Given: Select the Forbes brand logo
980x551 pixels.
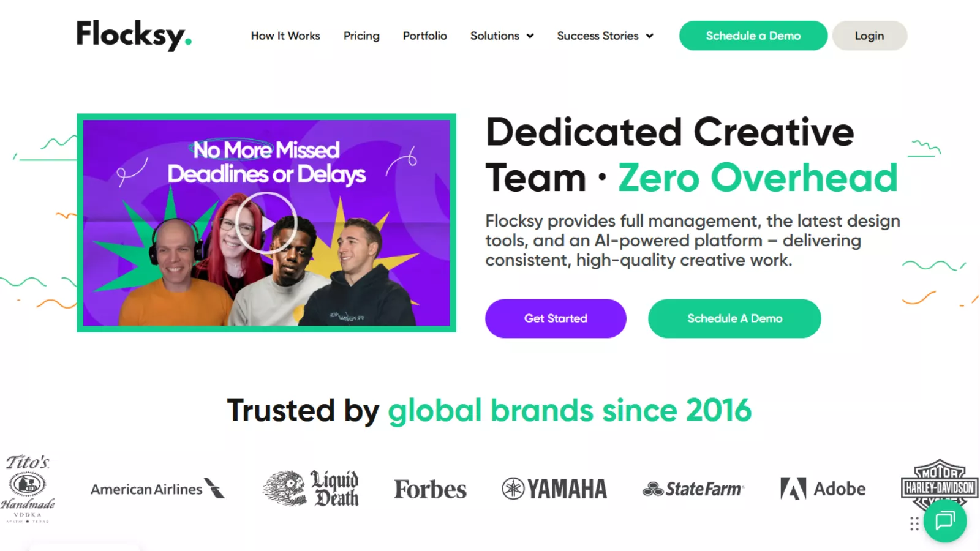Looking at the screenshot, I should point(430,489).
